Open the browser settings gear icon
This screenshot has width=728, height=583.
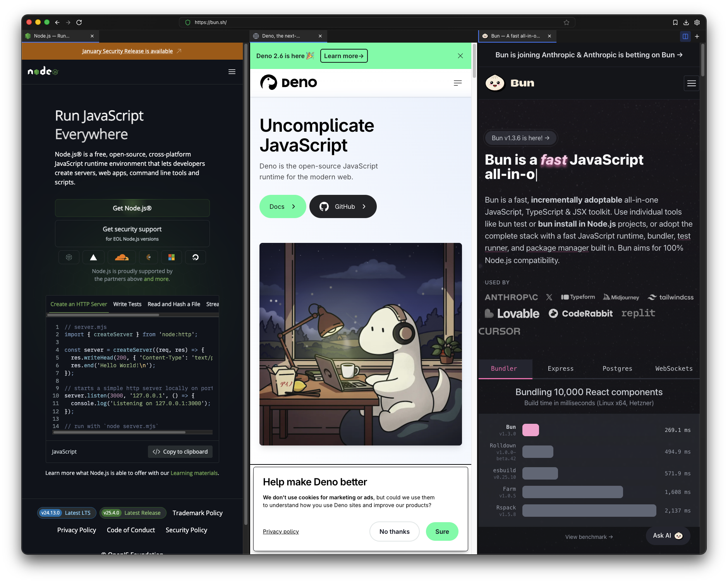[x=697, y=22]
